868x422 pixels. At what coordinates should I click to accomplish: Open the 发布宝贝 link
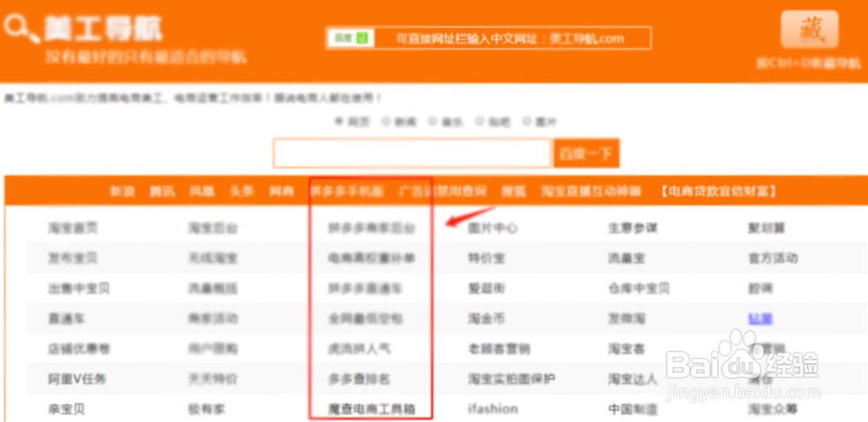point(73,258)
